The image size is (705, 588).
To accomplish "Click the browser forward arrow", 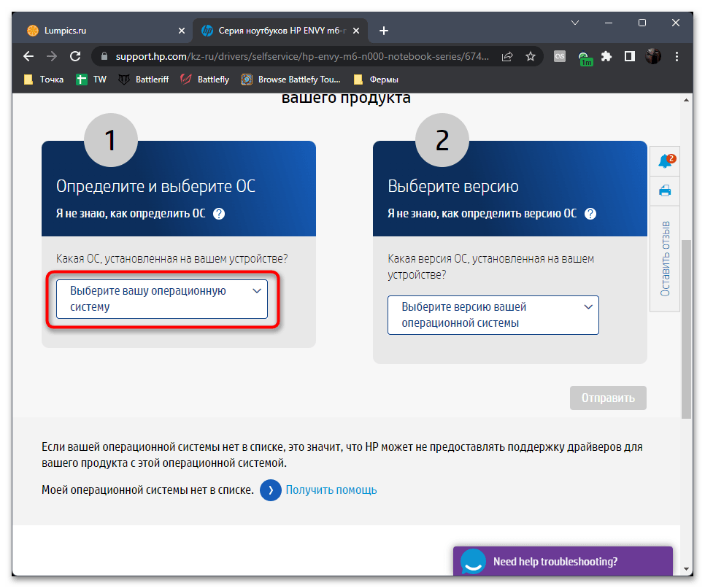I will click(52, 57).
